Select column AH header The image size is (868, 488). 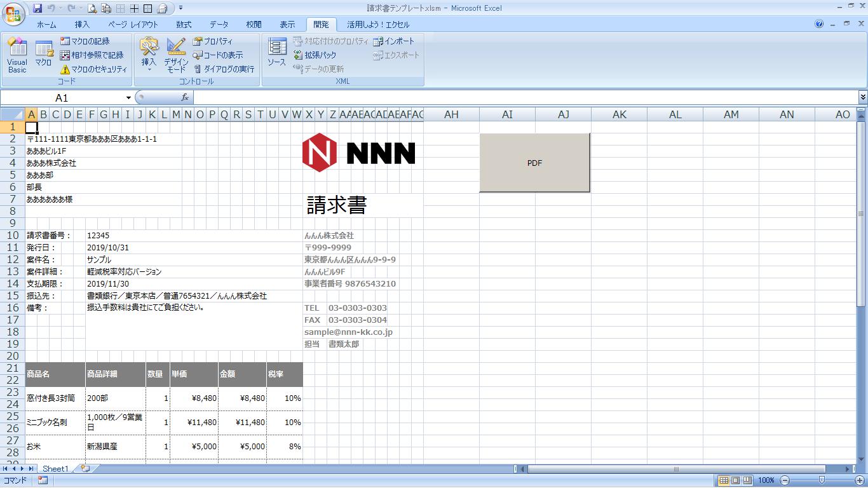coord(451,114)
